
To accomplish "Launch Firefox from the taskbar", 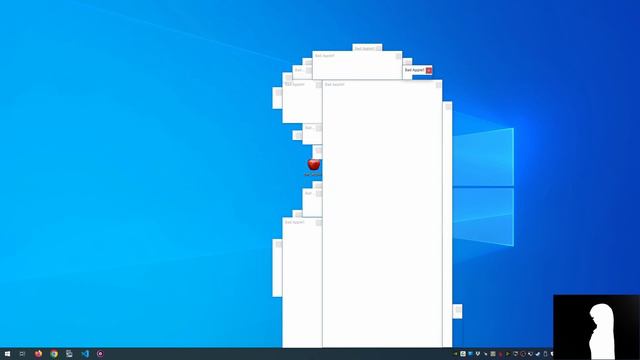I will [x=38, y=354].
